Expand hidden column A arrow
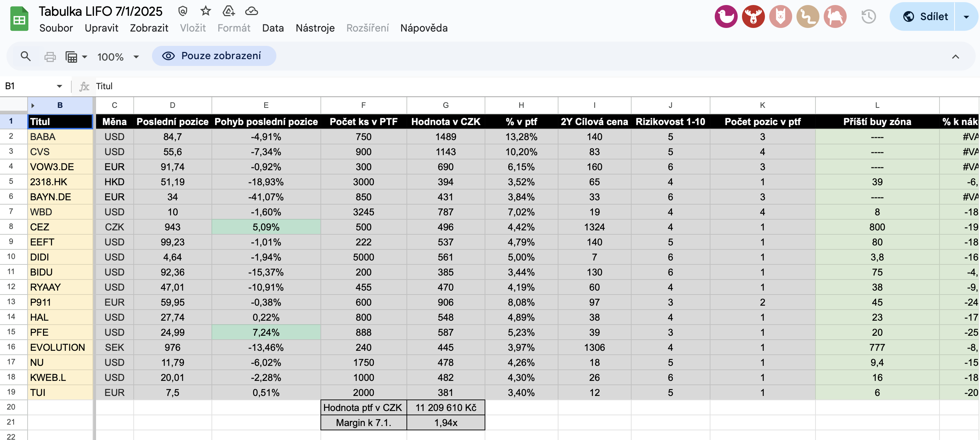Viewport: 980px width, 440px height. tap(33, 105)
